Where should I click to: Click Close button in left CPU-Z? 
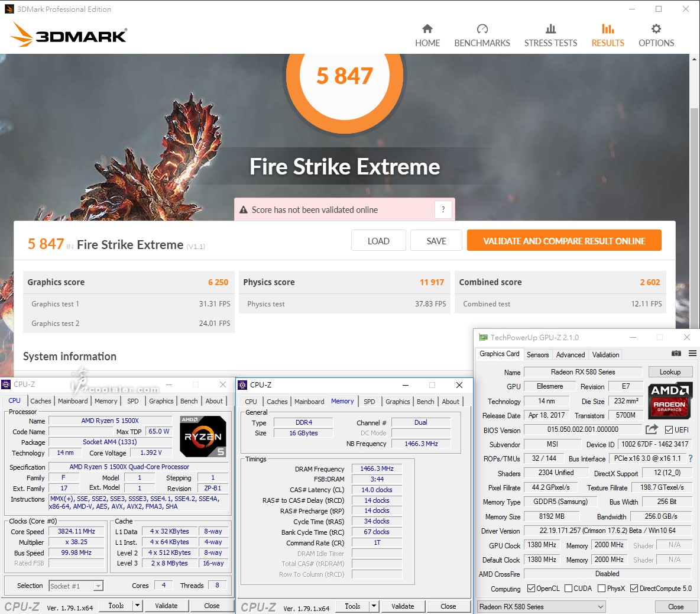212,606
